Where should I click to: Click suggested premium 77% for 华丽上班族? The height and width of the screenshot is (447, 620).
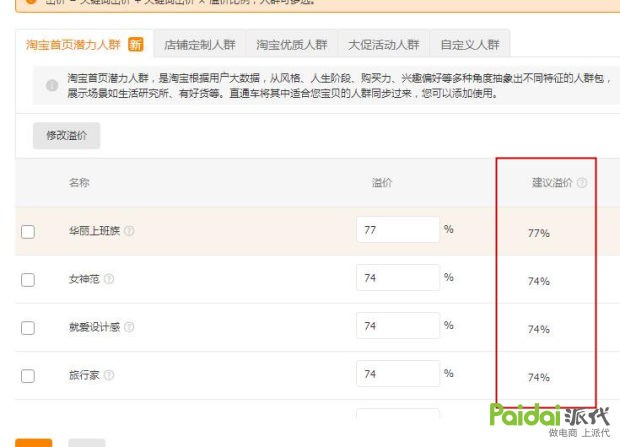tap(539, 233)
